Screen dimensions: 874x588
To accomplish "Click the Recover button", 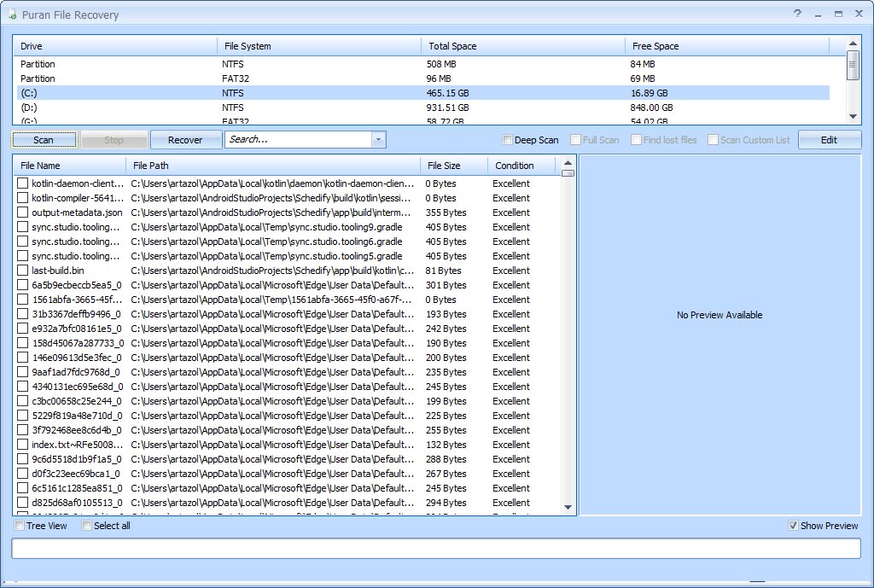I will click(185, 140).
